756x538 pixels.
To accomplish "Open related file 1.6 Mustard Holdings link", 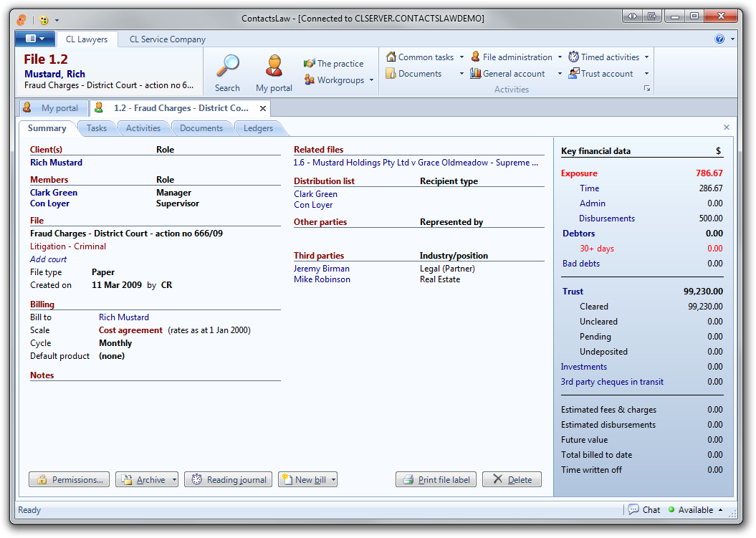I will (416, 163).
